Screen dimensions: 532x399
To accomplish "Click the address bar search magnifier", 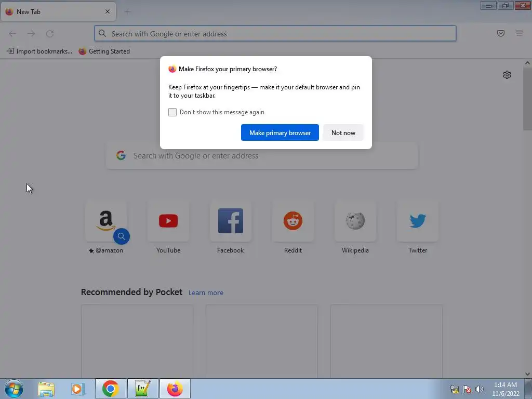I will [x=102, y=33].
